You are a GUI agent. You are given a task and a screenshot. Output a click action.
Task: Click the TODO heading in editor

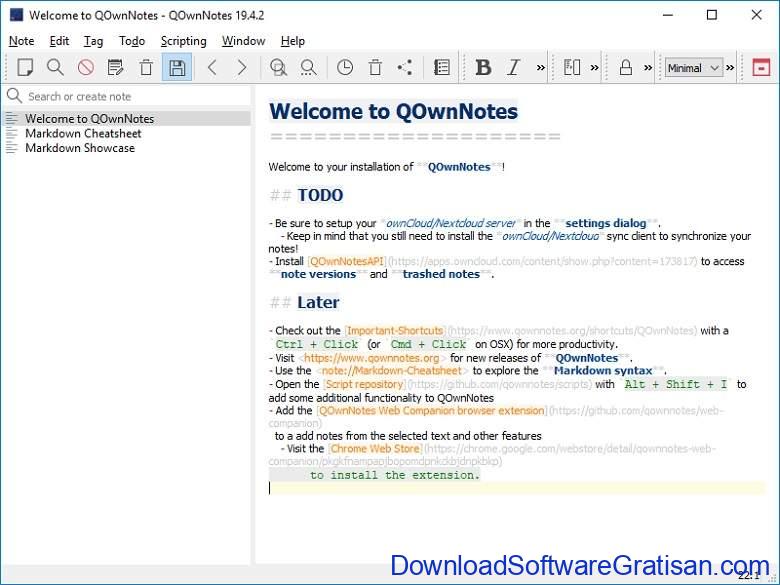pos(320,195)
